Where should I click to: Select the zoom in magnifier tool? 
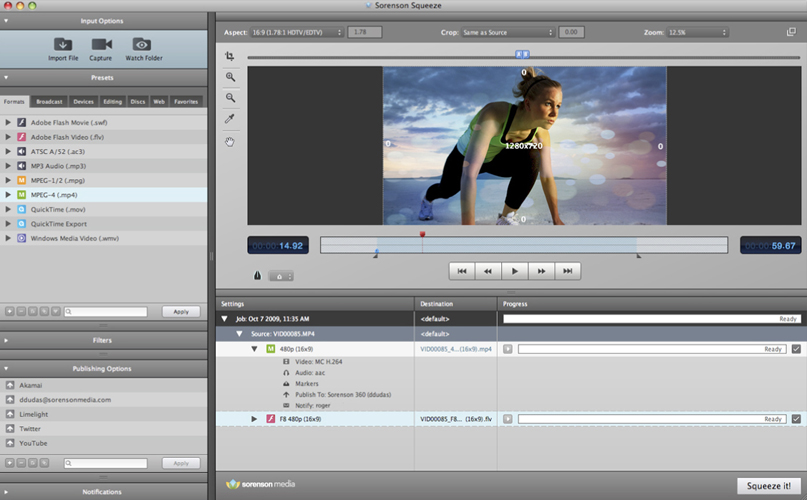tap(230, 77)
